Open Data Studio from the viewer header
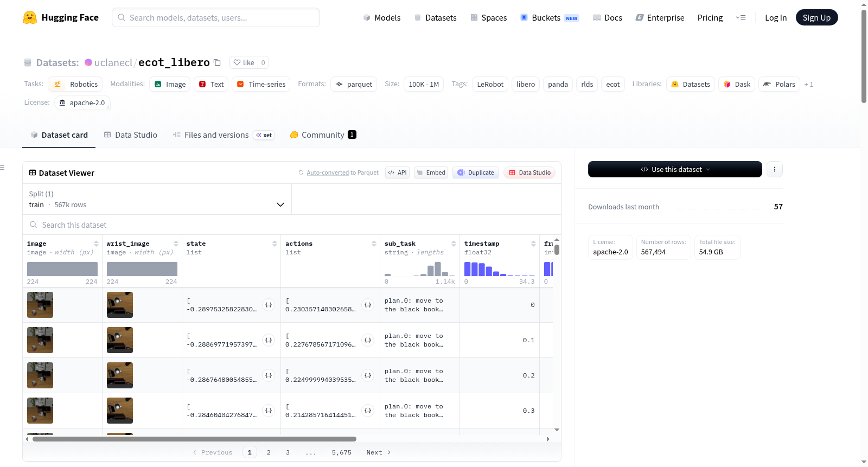The height and width of the screenshot is (467, 868). [x=529, y=172]
